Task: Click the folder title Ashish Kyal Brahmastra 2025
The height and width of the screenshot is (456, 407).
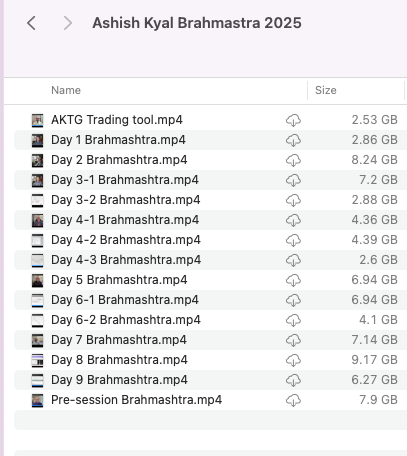Action: point(197,23)
